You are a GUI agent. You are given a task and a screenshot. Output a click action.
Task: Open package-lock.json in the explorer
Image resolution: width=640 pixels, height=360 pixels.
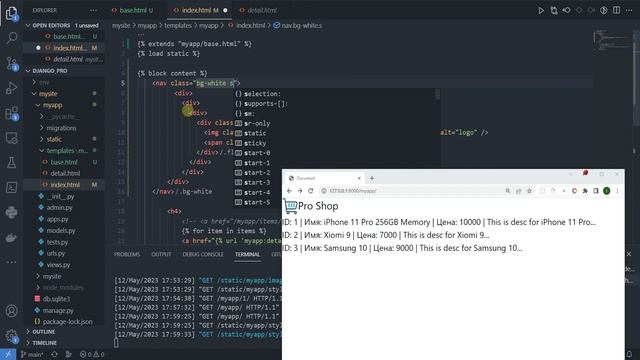pyautogui.click(x=67, y=322)
